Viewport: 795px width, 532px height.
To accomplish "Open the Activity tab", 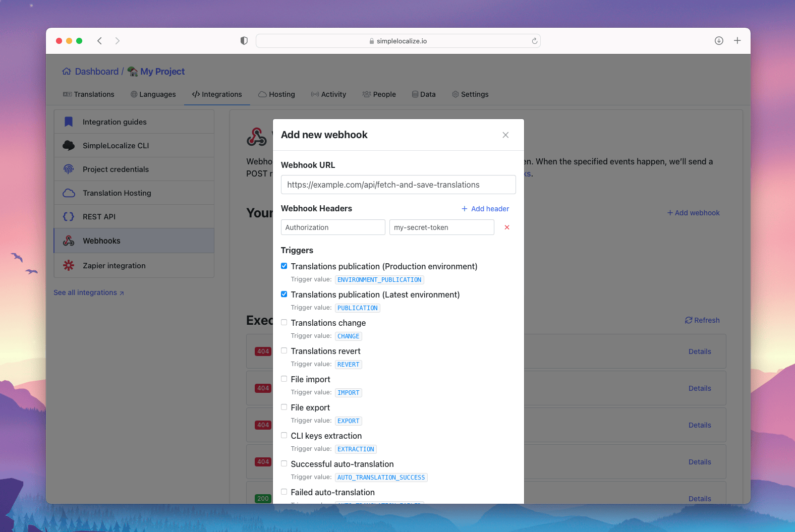I will pos(328,94).
